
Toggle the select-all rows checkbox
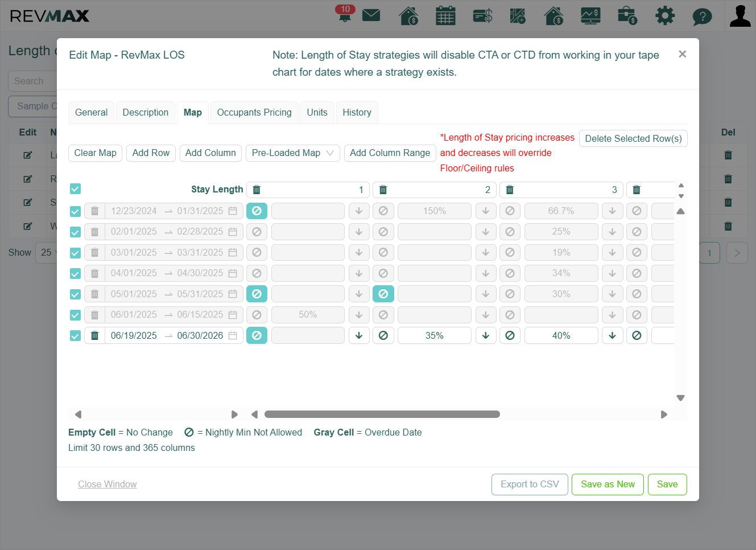[x=75, y=188]
